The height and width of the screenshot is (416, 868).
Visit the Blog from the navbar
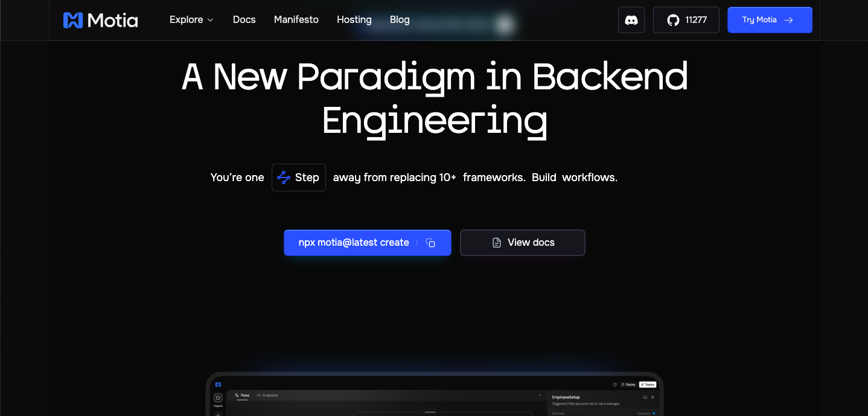click(400, 20)
